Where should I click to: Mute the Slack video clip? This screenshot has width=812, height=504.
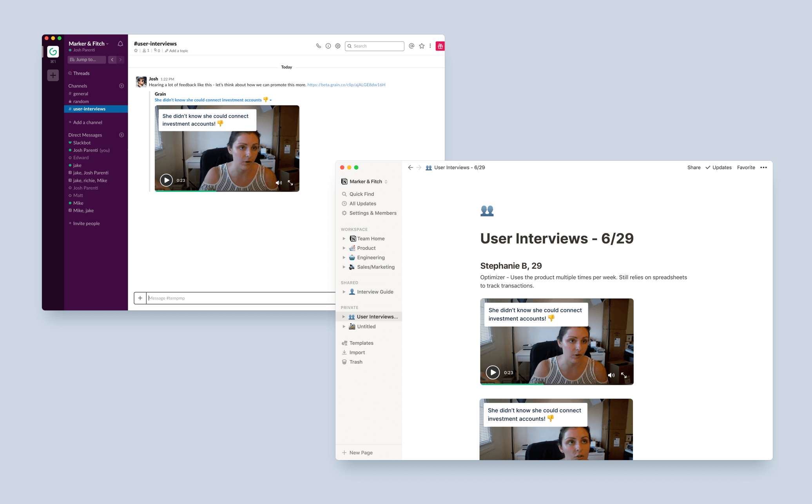279,183
